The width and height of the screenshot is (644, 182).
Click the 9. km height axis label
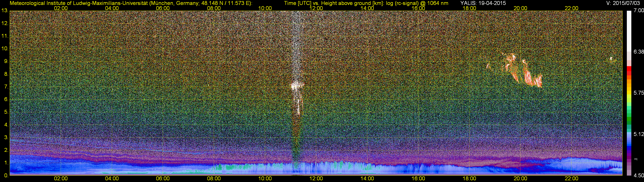click(6, 61)
